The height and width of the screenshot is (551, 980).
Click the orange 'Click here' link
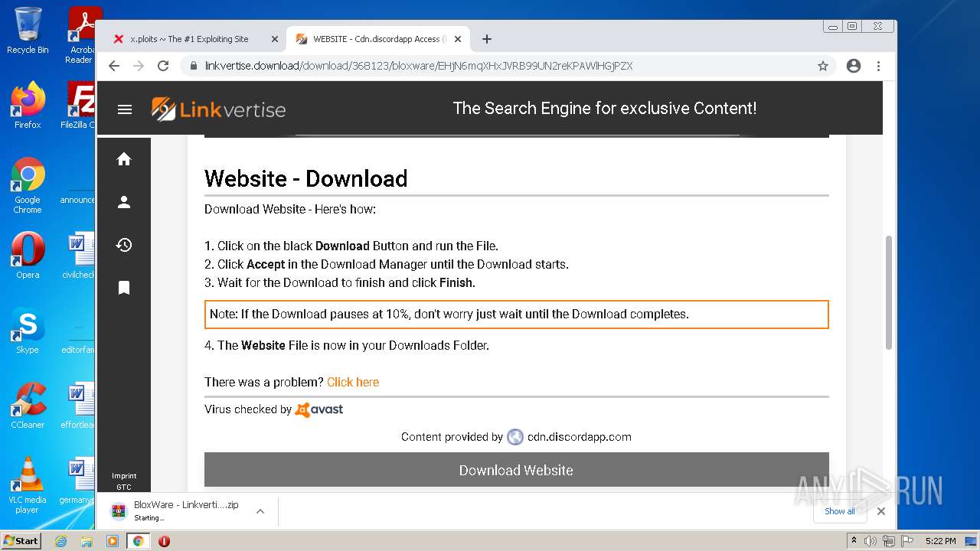point(353,382)
